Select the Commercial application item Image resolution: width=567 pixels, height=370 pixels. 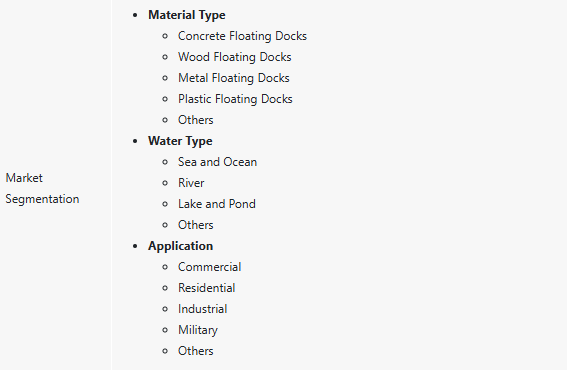[x=209, y=267]
